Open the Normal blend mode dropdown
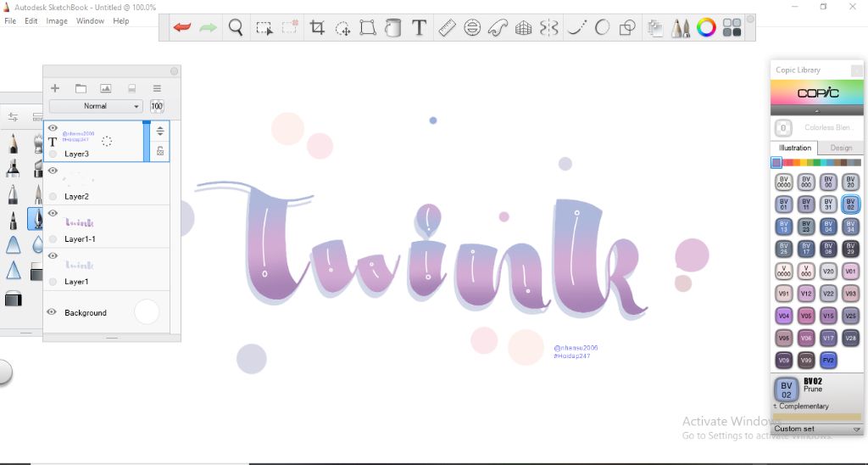The width and height of the screenshot is (868, 465). click(96, 106)
